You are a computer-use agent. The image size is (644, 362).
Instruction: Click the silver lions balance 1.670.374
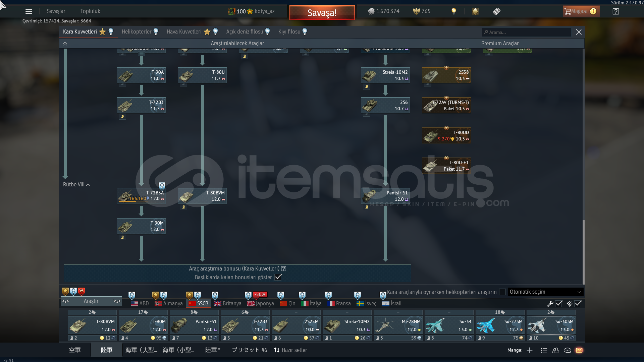pyautogui.click(x=383, y=11)
